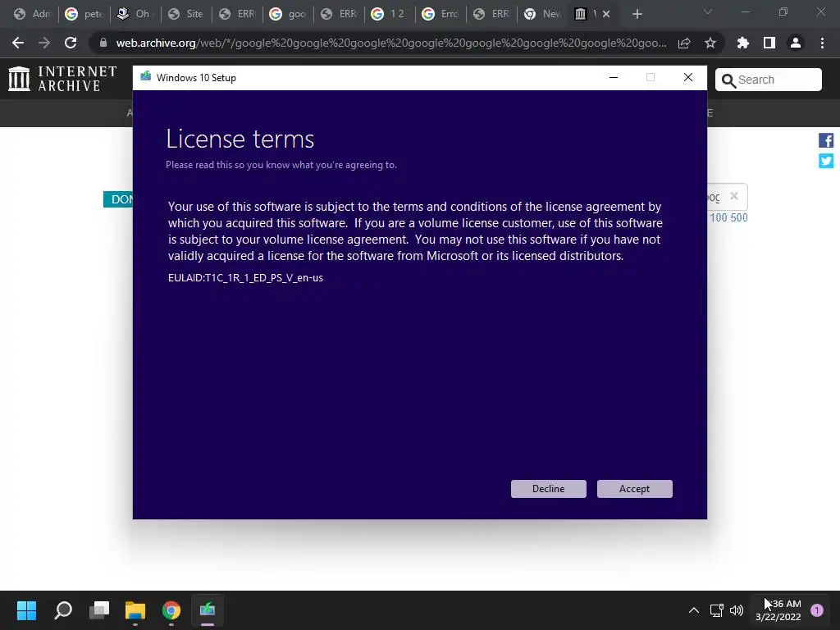Switch to the 'Adm' tab
The width and height of the screenshot is (840, 630).
[x=33, y=14]
